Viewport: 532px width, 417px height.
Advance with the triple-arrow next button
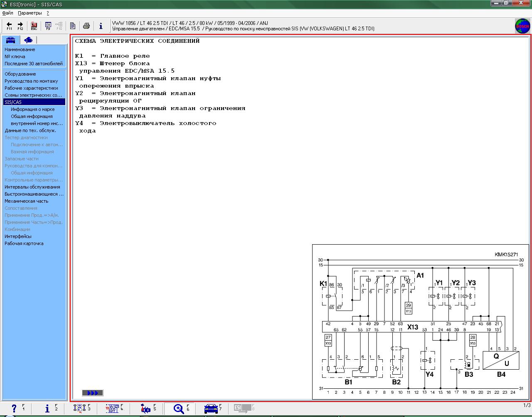tap(93, 393)
